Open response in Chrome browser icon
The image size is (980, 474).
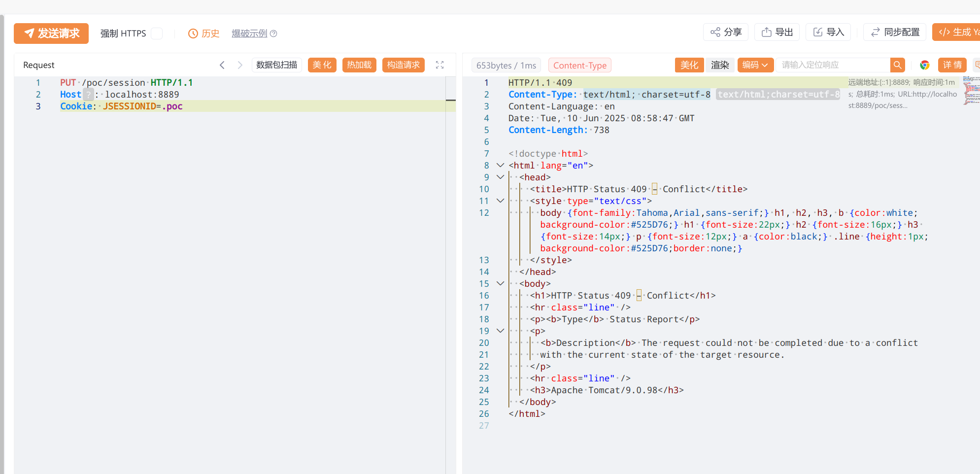click(x=924, y=65)
